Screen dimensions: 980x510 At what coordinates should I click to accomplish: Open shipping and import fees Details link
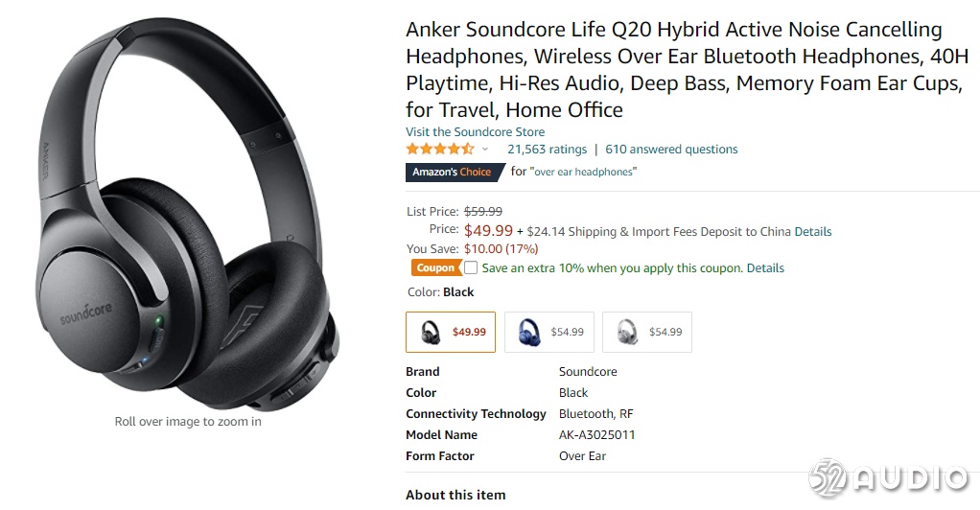[x=812, y=231]
